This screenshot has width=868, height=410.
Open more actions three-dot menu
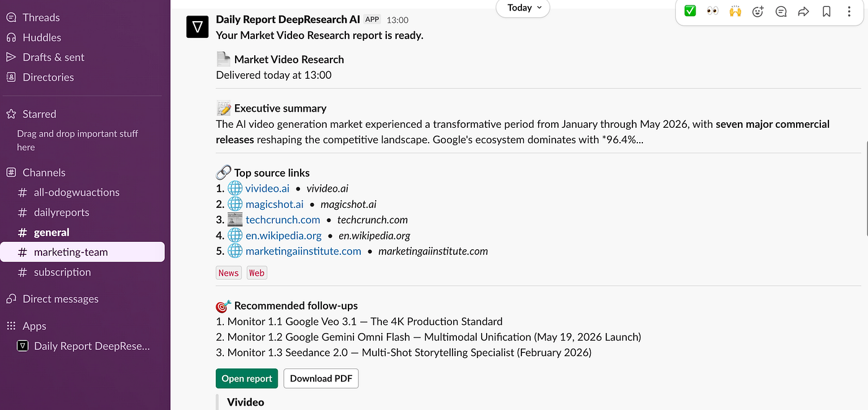coord(849,11)
